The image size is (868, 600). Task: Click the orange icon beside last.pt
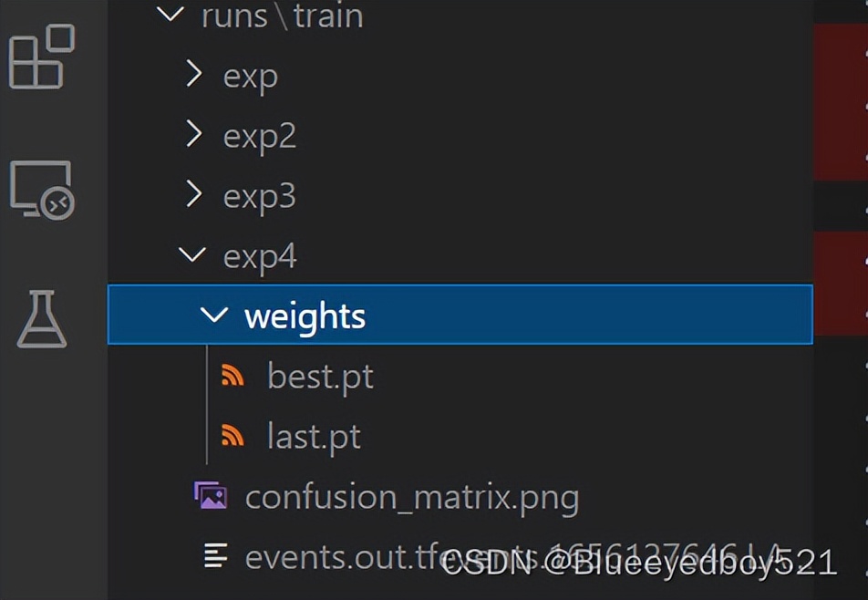tap(233, 436)
